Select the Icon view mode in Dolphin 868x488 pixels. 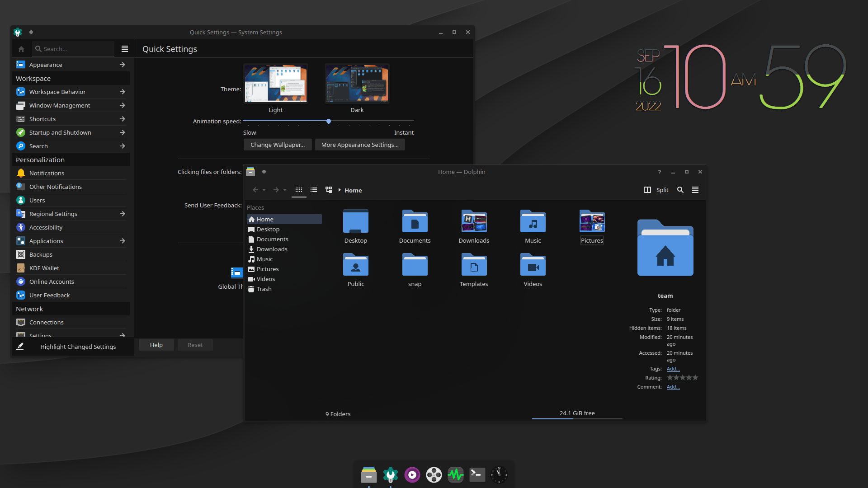pyautogui.click(x=299, y=189)
